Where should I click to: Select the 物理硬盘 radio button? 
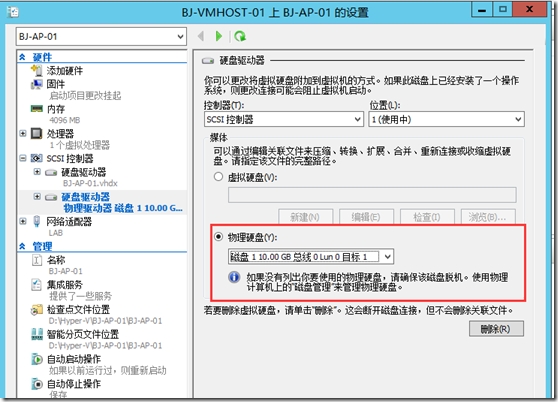pyautogui.click(x=218, y=237)
